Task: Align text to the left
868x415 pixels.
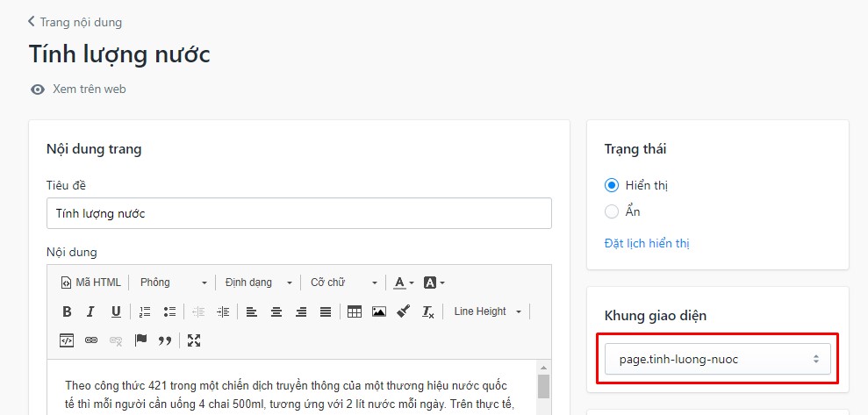Action: click(x=252, y=311)
